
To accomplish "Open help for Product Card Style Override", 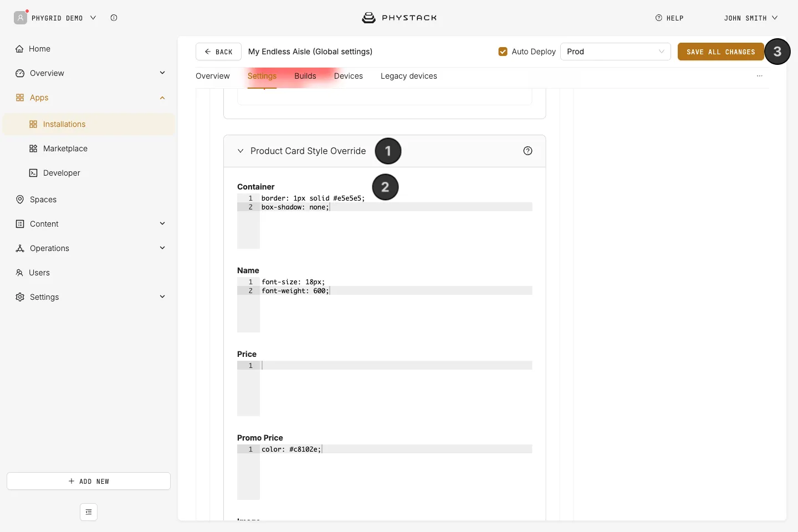I will [528, 151].
